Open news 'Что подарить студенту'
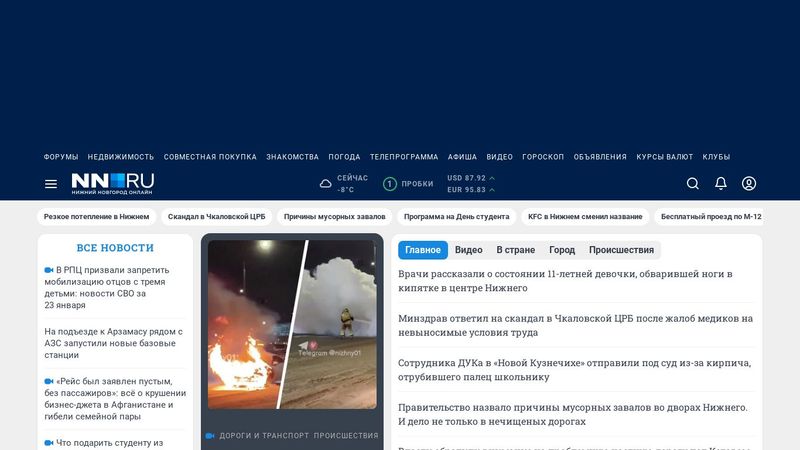Viewport: 800px width, 450px height. (x=104, y=443)
